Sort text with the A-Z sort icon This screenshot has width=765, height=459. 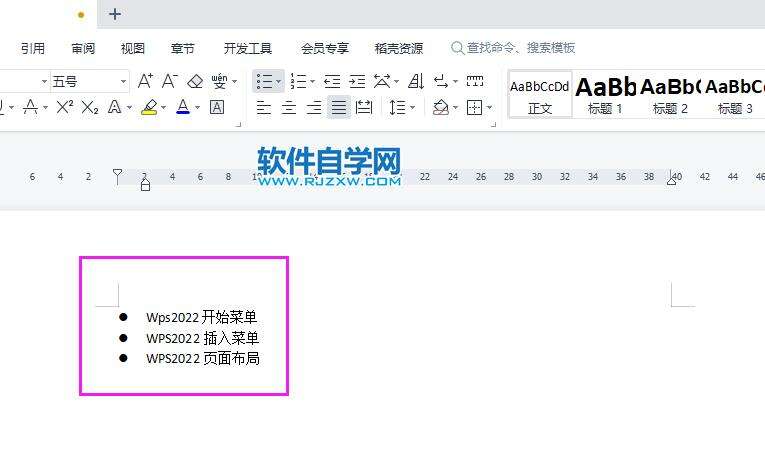[416, 81]
